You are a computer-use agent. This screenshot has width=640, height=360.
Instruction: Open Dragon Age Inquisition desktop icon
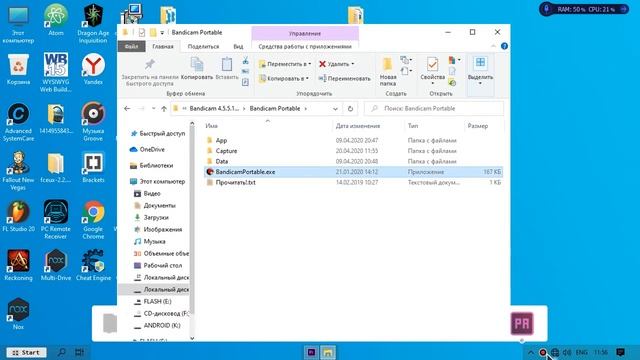point(93,23)
